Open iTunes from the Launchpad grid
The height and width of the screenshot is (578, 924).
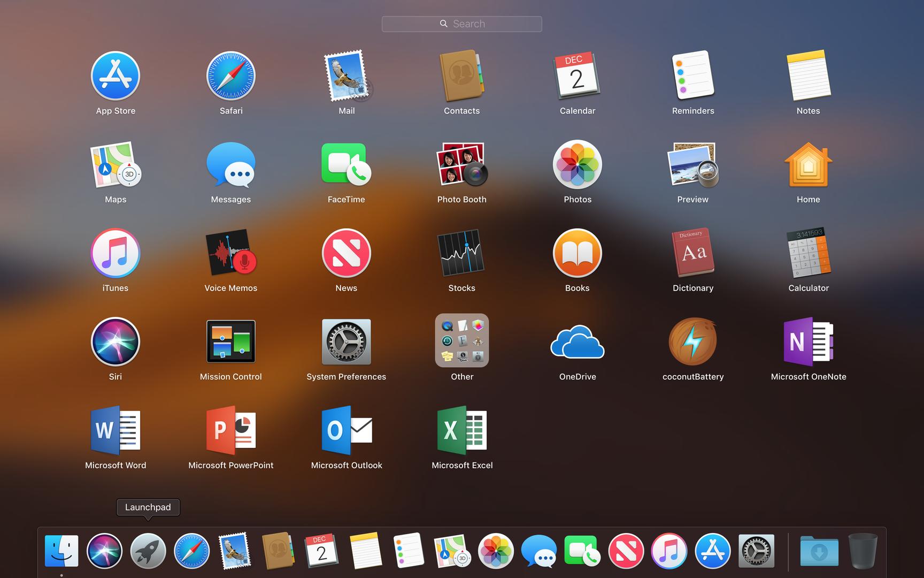tap(115, 253)
